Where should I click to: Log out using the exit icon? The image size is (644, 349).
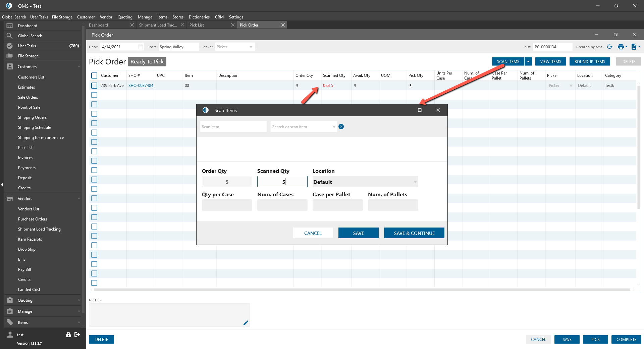(77, 335)
